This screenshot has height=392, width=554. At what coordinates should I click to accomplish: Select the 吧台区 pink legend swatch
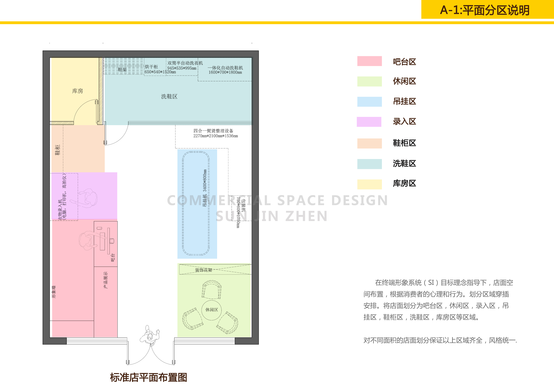370,61
